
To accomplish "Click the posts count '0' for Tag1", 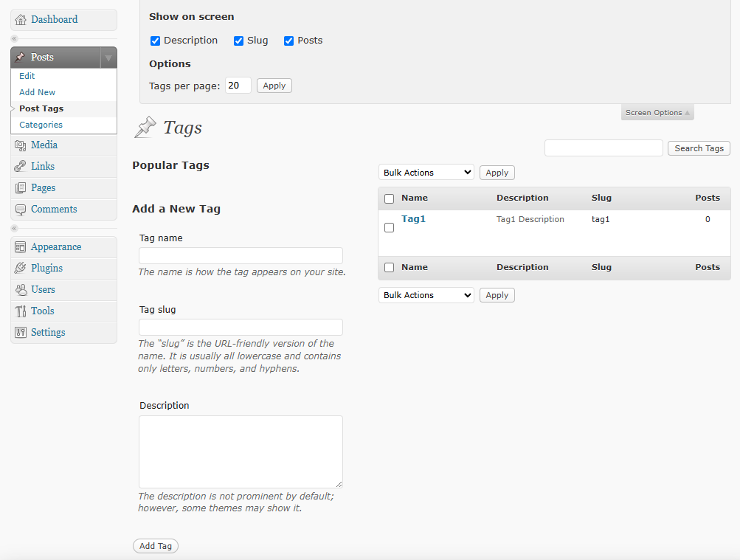I will 708,219.
